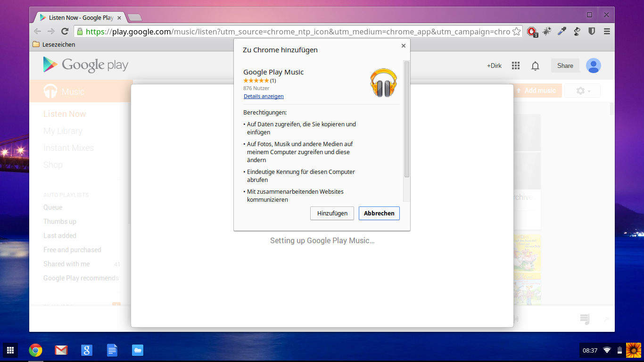Launch Chrome from the shelf
The image size is (644, 362).
click(35, 350)
